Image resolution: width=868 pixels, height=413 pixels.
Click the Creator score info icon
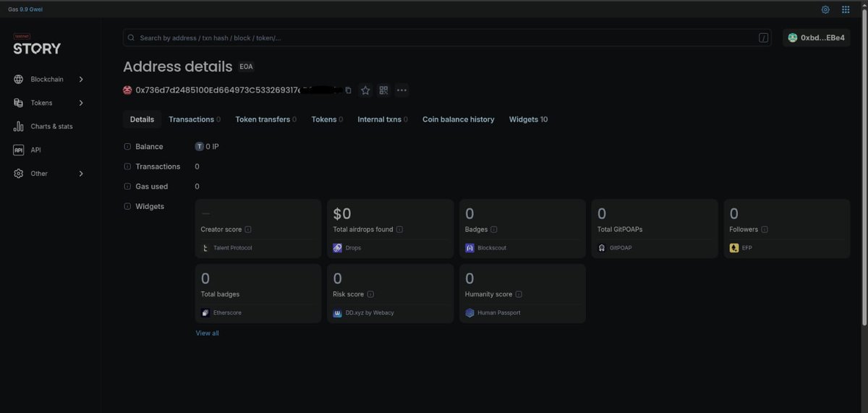248,229
